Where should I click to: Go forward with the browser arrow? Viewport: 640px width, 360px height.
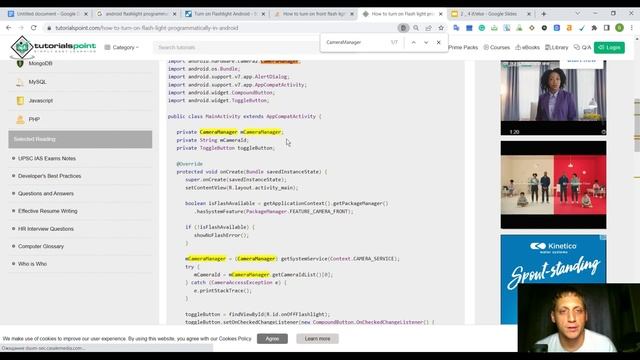coord(21,28)
